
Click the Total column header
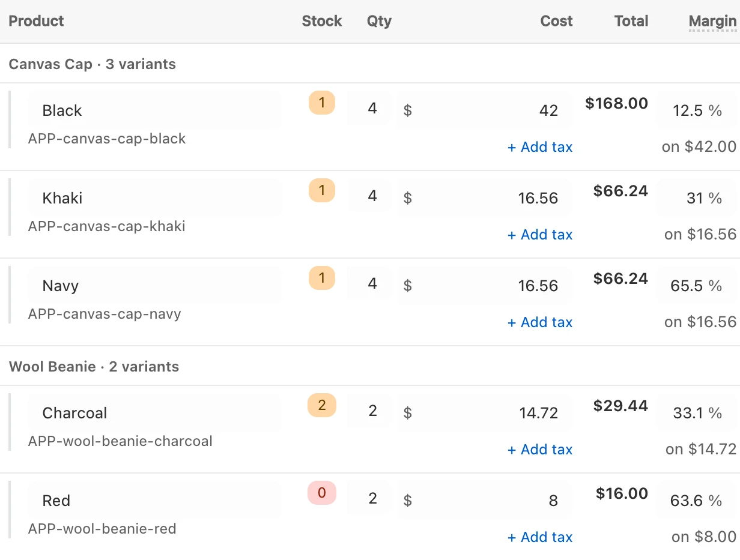(x=631, y=21)
